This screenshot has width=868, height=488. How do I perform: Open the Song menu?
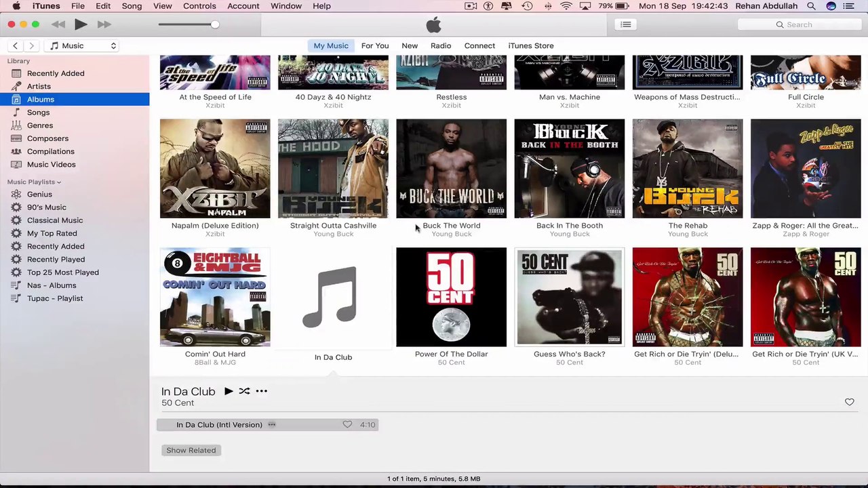pyautogui.click(x=132, y=6)
